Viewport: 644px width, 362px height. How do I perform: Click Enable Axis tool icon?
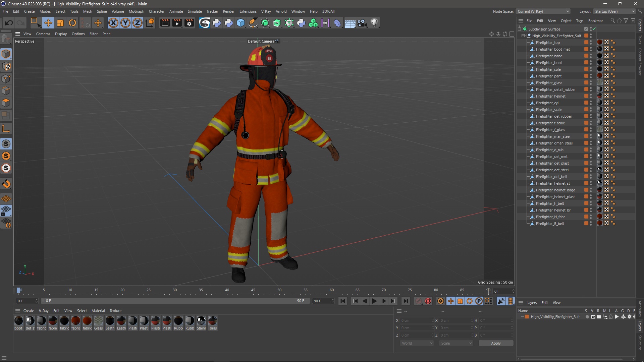pos(6,128)
